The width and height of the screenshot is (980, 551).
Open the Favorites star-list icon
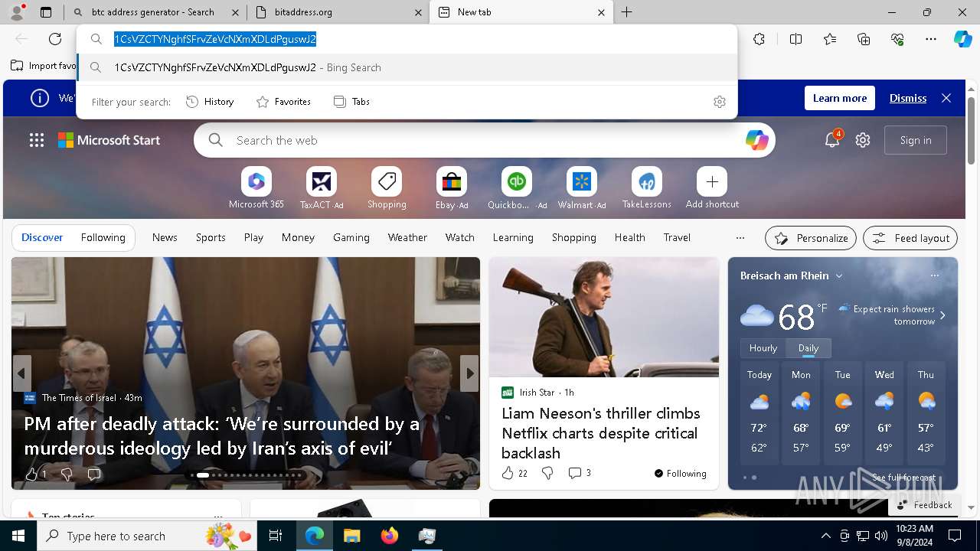tap(830, 39)
